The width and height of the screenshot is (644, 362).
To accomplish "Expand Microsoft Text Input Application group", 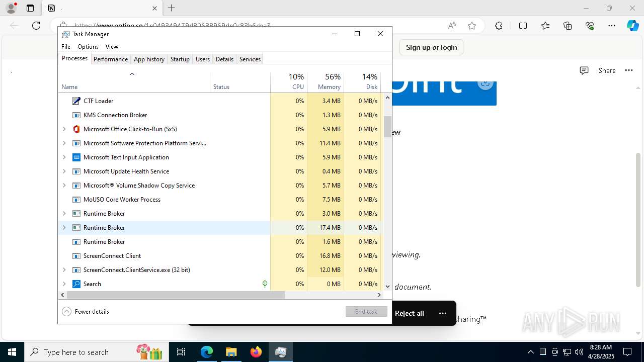I will [x=64, y=157].
